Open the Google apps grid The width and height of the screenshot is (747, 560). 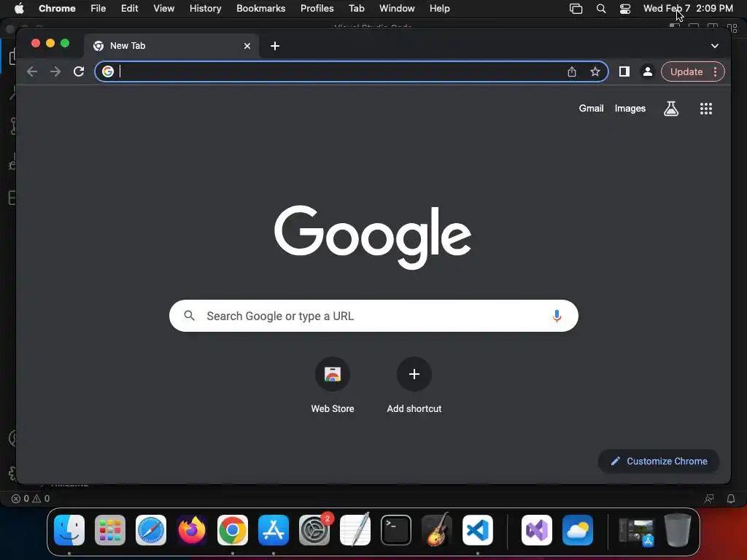pyautogui.click(x=706, y=109)
